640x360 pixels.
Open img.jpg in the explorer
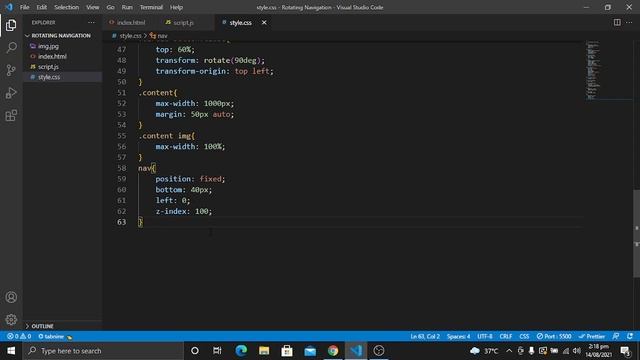48,46
